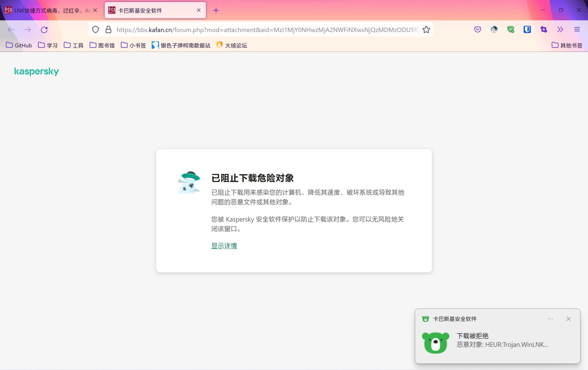The width and height of the screenshot is (588, 370).
Task: Close the LNK快捷方式病毒 tab
Action: click(x=95, y=10)
